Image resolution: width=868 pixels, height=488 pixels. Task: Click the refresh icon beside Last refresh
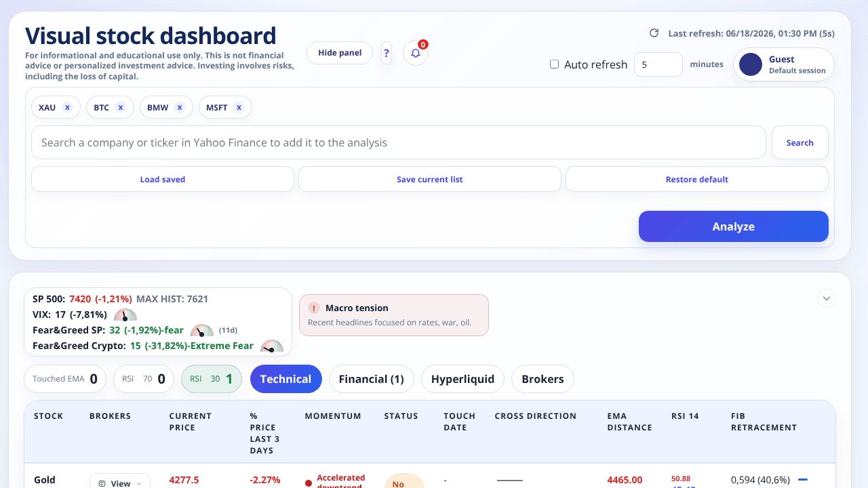coord(654,33)
